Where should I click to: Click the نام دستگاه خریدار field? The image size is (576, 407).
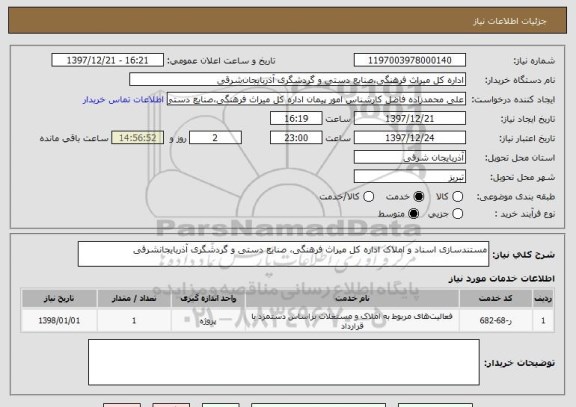tap(298, 80)
